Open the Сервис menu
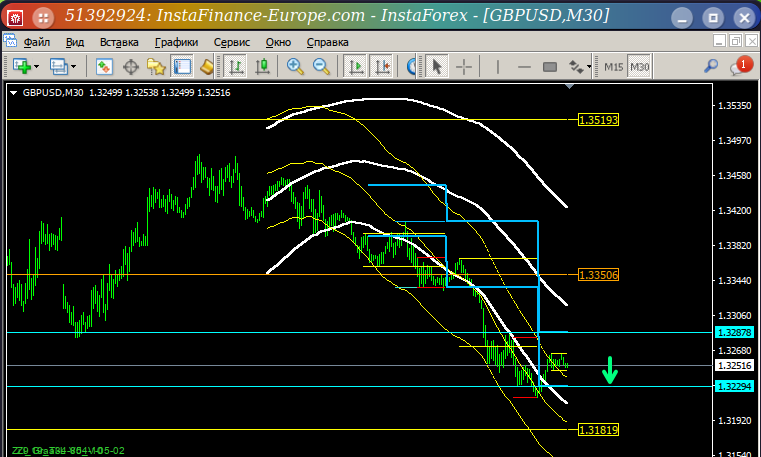Screen dimensions: 761x457 (x=232, y=42)
